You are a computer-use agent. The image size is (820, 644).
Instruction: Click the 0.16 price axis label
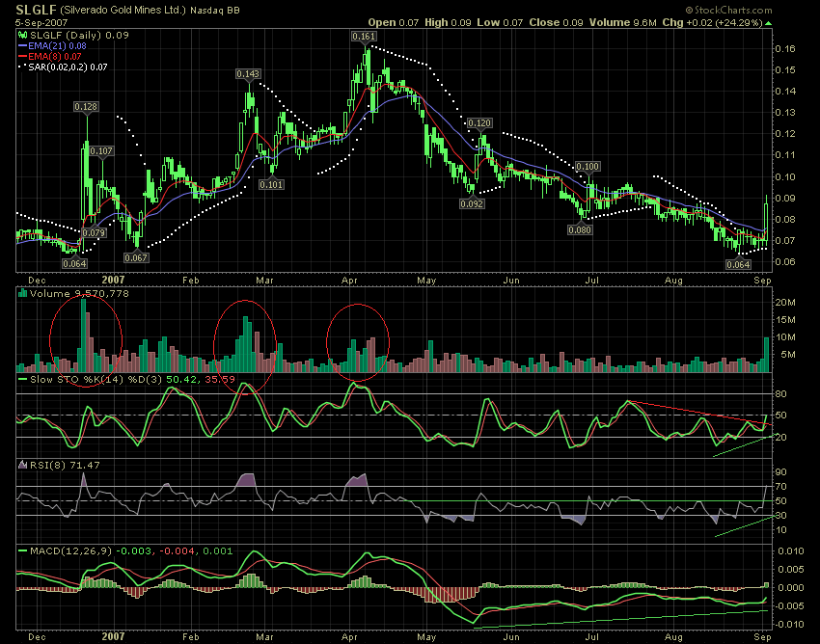[785, 48]
